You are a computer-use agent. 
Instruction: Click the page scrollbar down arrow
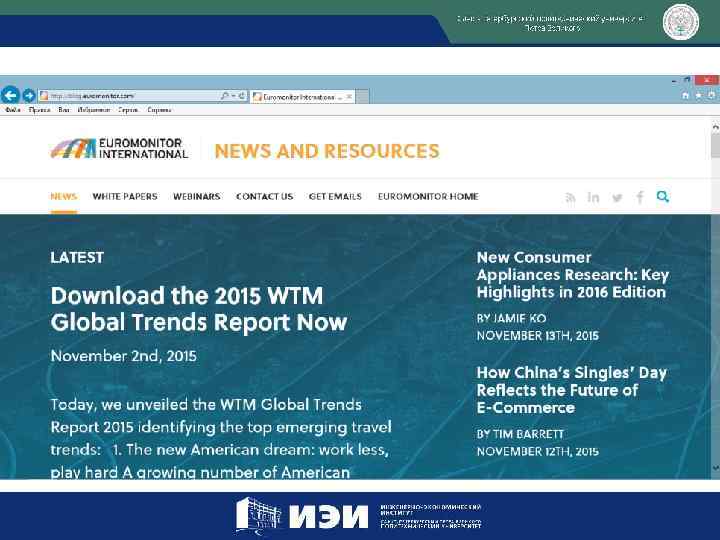(715, 468)
